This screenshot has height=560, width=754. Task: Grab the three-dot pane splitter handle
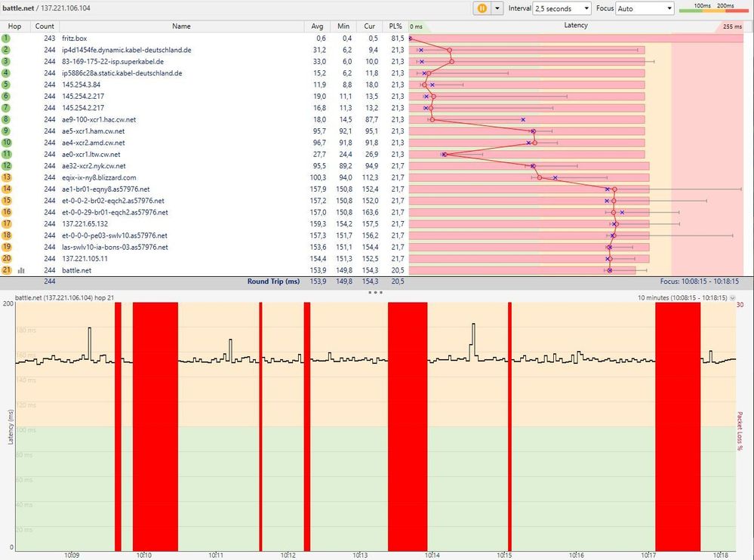tap(375, 292)
